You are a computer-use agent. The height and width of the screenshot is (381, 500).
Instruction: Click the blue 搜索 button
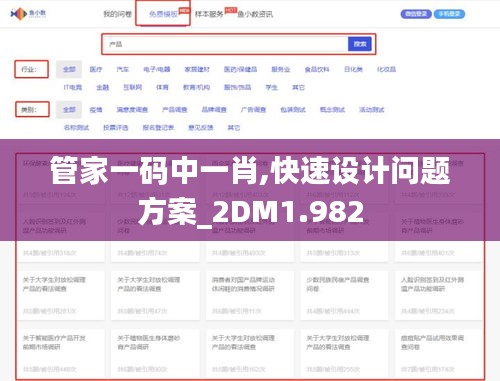click(360, 44)
